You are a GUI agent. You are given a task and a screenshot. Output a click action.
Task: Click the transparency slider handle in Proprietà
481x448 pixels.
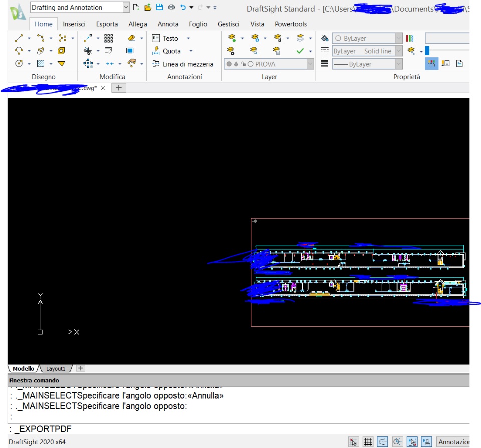(x=427, y=51)
